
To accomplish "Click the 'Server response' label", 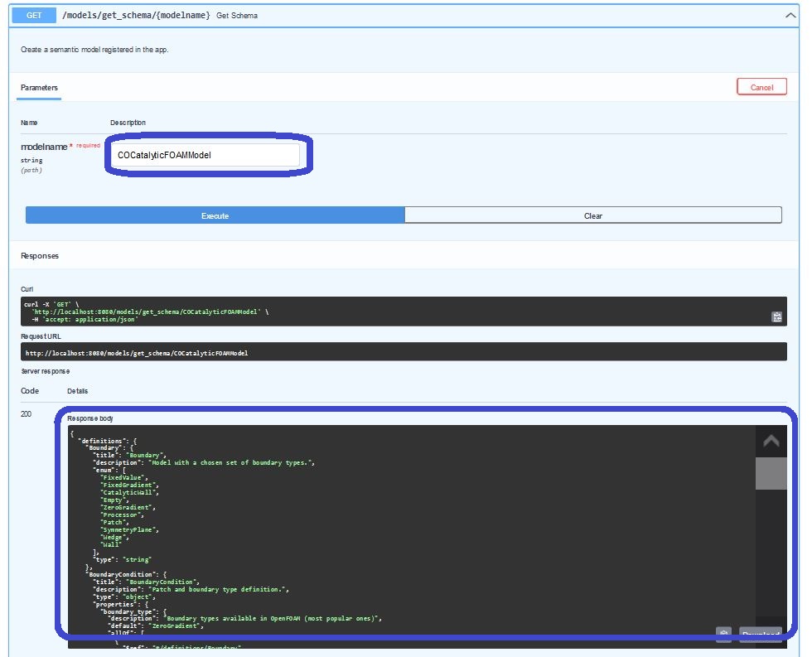I will (45, 371).
